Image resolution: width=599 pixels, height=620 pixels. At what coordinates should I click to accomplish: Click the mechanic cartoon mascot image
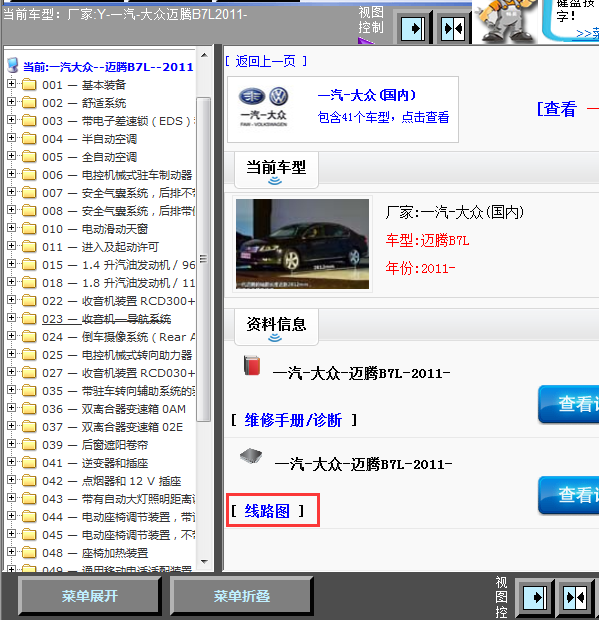tap(505, 21)
